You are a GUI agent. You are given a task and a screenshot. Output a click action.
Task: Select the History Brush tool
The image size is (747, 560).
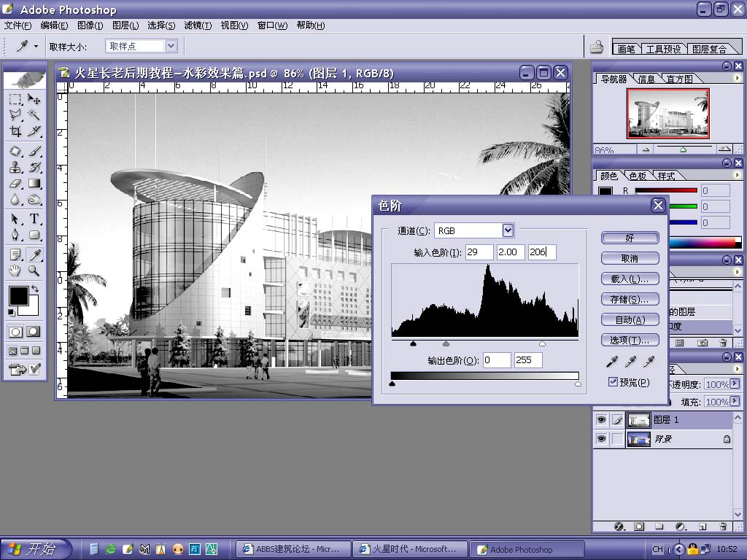[x=34, y=167]
